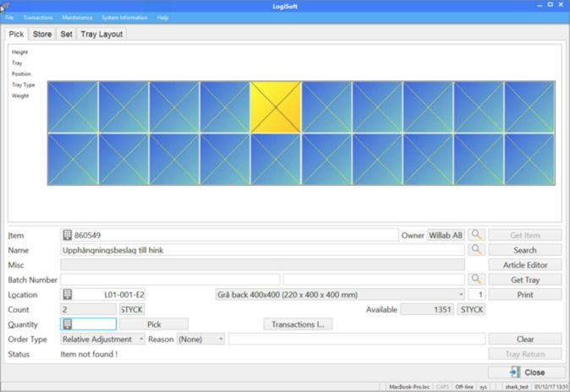The width and height of the screenshot is (570, 392).
Task: Click the Print button
Action: tap(525, 295)
